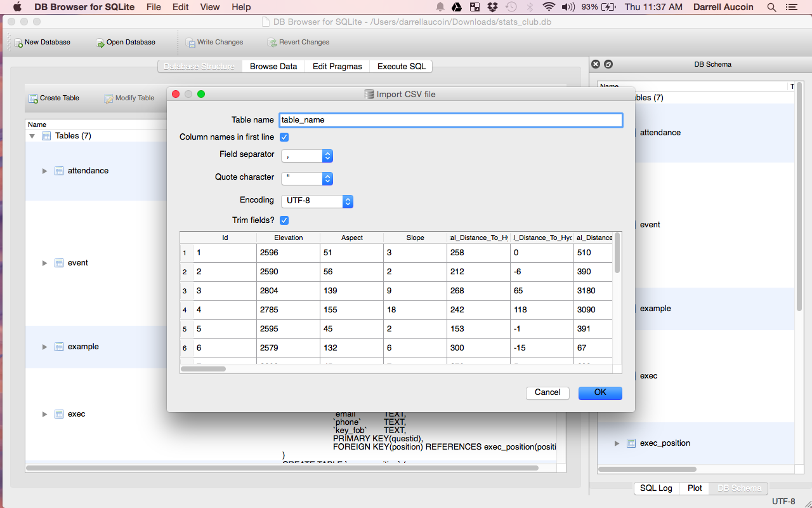The height and width of the screenshot is (508, 812).
Task: Close the DB Schema panel with x icon
Action: [595, 64]
